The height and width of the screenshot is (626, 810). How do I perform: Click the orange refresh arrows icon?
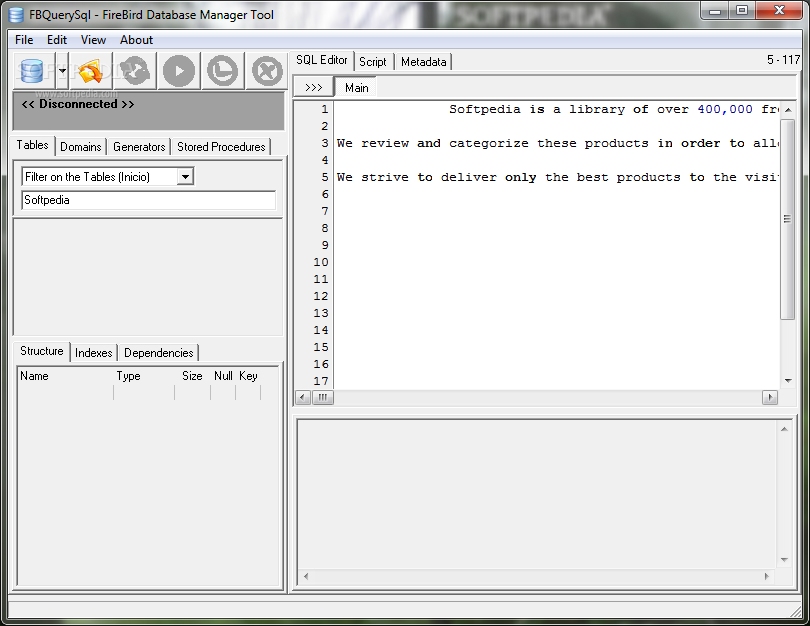pyautogui.click(x=91, y=71)
